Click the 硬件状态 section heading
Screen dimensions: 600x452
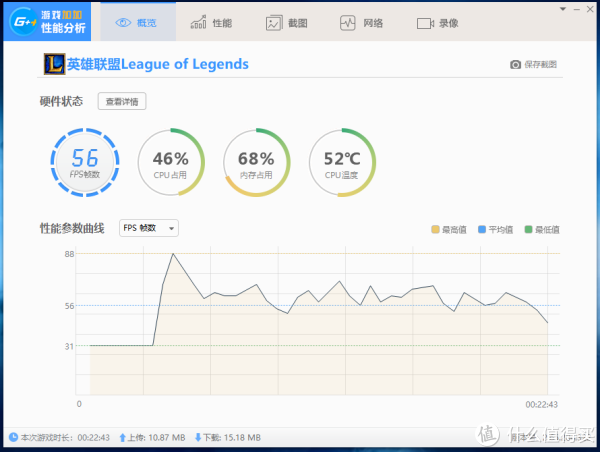click(x=61, y=101)
